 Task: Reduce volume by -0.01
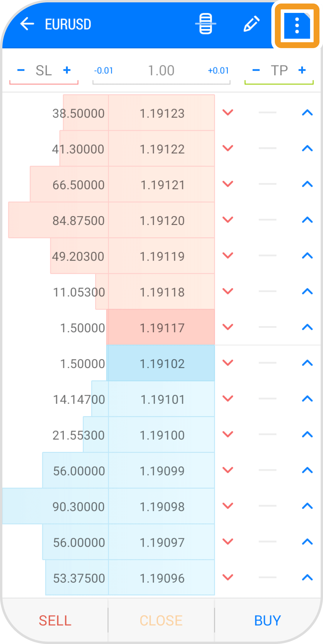pyautogui.click(x=104, y=71)
